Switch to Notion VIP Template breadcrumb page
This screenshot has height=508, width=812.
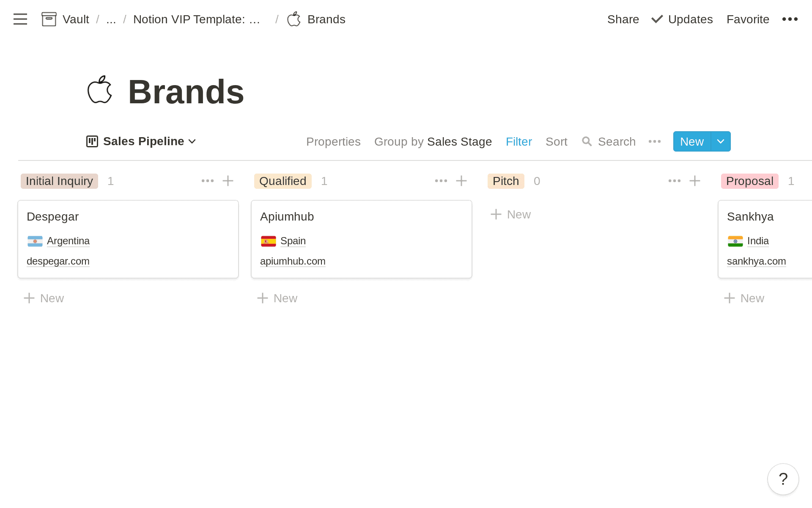pos(196,19)
